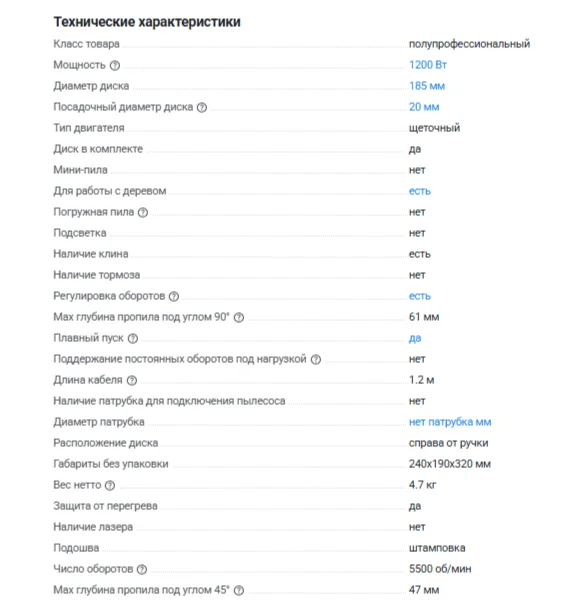Screen dimensions: 588x616
Task: Click есть link for Регулировка оборотов
Action: point(420,296)
